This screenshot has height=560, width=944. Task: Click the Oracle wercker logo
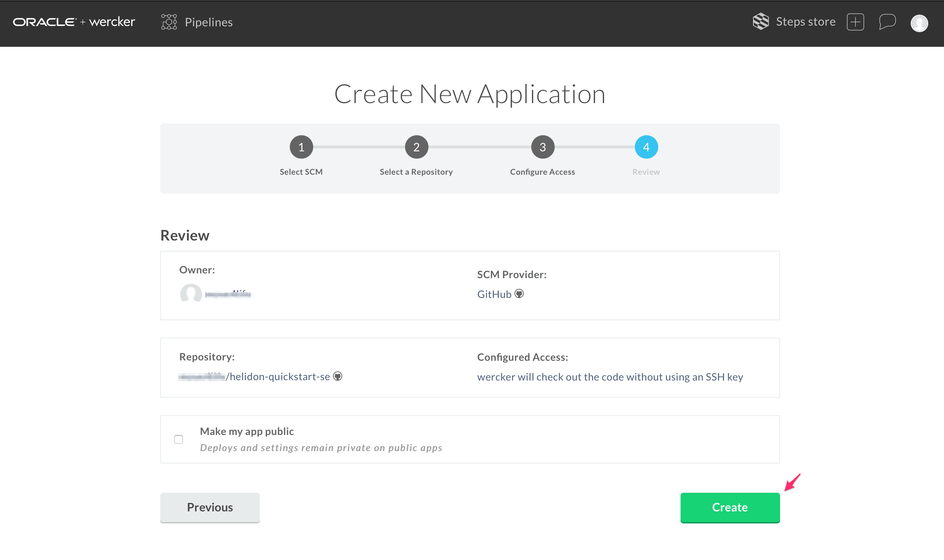click(74, 22)
